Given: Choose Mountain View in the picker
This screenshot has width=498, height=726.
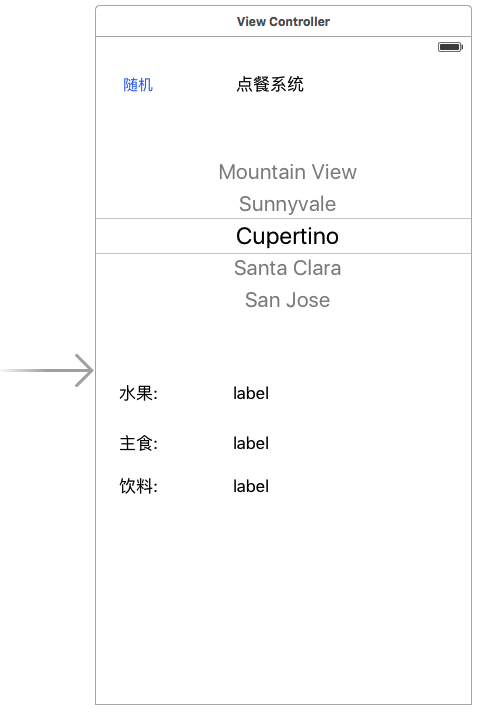Looking at the screenshot, I should (x=287, y=172).
